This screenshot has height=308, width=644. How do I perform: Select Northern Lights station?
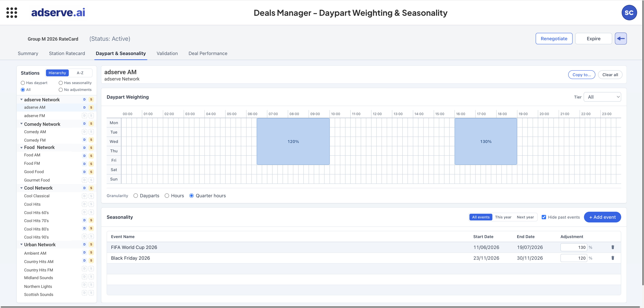click(x=38, y=286)
